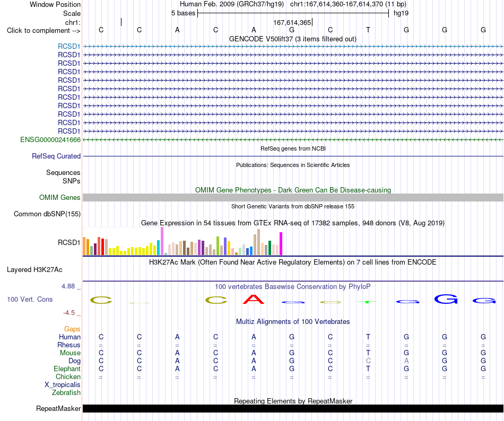504x421 pixels.
Task: Click the Zebrafish species label
Action: (x=66, y=392)
